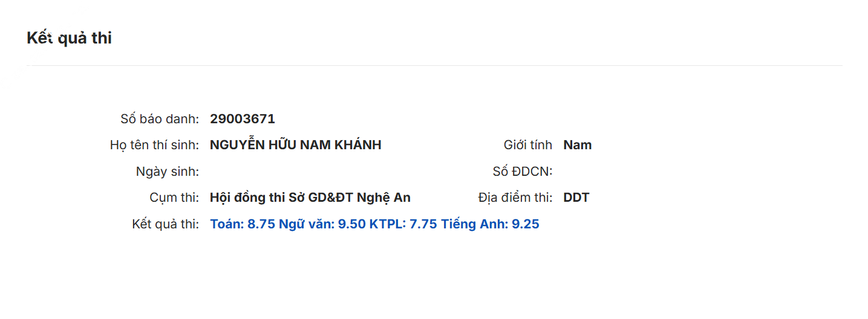Select "Hội đồng thi Sở GD&ĐT Nghệ An" text
This screenshot has width=868, height=319.
click(310, 198)
